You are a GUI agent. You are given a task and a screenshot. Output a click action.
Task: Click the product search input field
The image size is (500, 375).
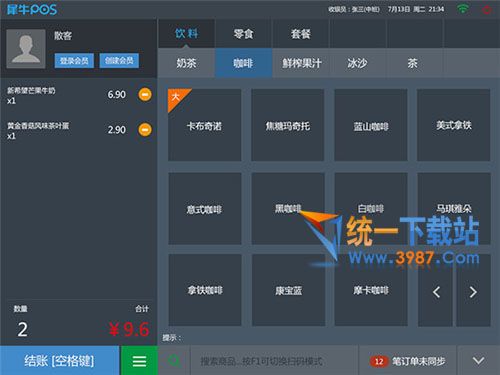coord(274,361)
